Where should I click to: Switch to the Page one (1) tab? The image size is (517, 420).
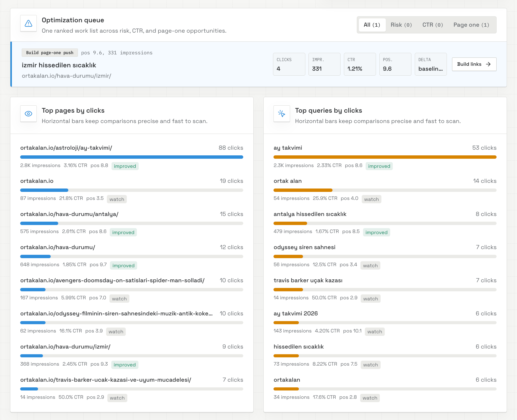click(x=471, y=25)
